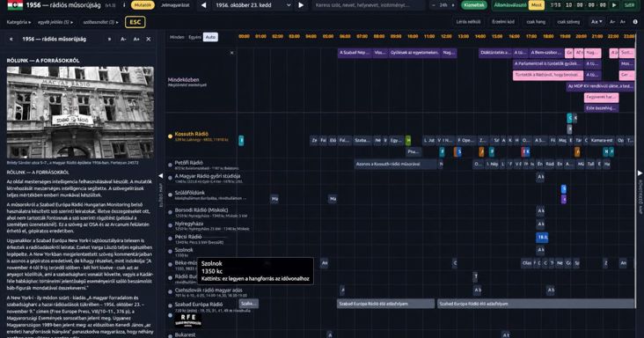
Task: Open the pink 'Tüntetők a Rádiónál' event
Action: coord(548,75)
